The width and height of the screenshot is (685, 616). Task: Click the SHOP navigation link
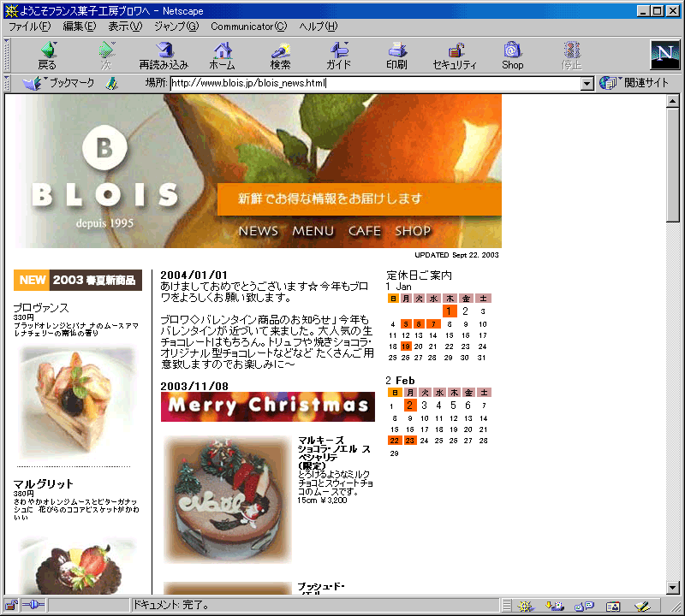pos(413,231)
